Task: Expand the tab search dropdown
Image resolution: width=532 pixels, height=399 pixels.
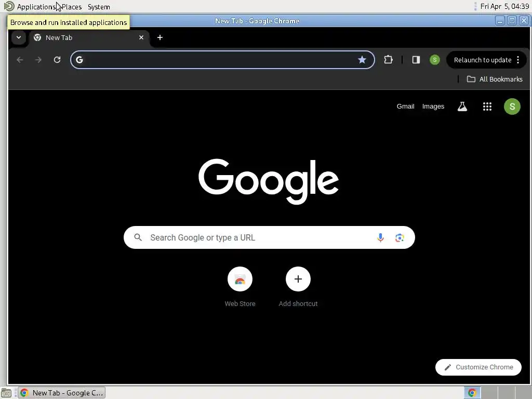Action: 19,37
